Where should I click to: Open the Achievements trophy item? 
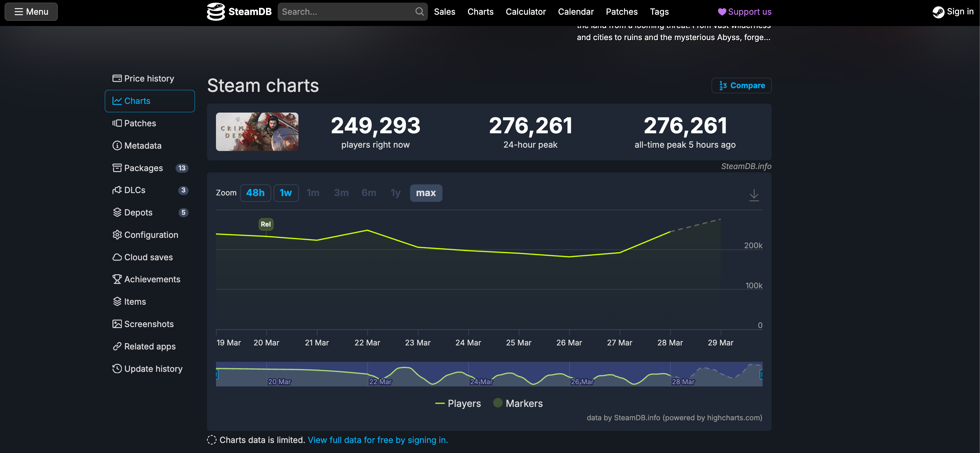coord(152,279)
